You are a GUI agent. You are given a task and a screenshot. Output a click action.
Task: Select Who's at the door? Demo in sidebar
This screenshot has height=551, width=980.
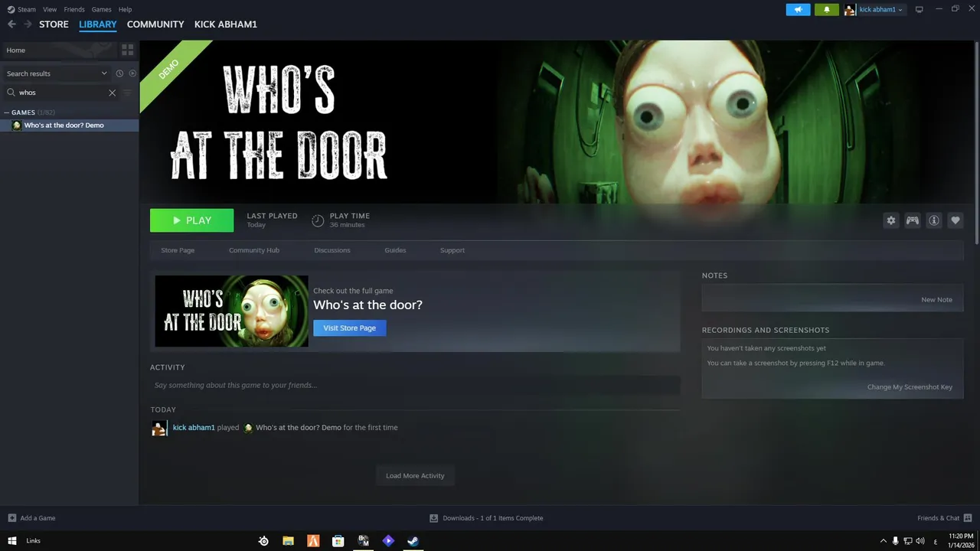69,126
